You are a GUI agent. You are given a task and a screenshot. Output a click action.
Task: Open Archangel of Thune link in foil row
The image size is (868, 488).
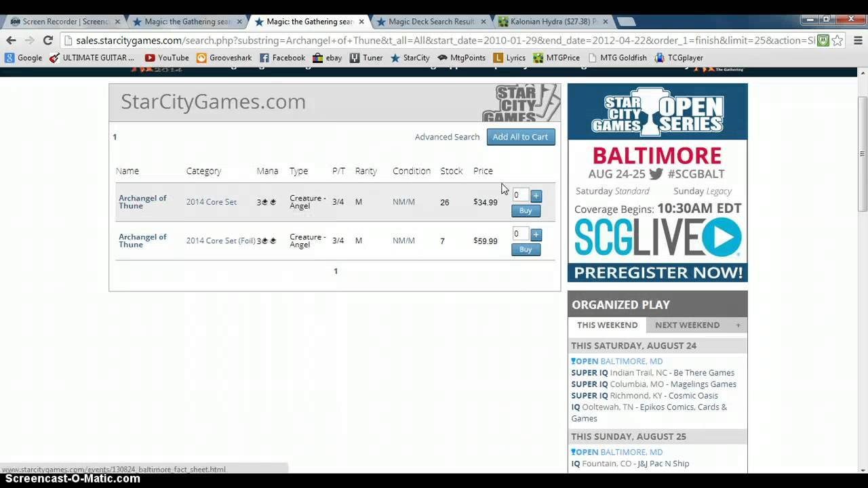click(x=142, y=241)
